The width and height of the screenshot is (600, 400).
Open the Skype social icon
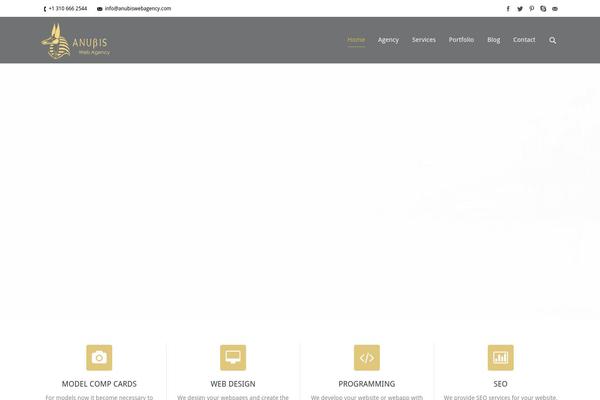(543, 9)
